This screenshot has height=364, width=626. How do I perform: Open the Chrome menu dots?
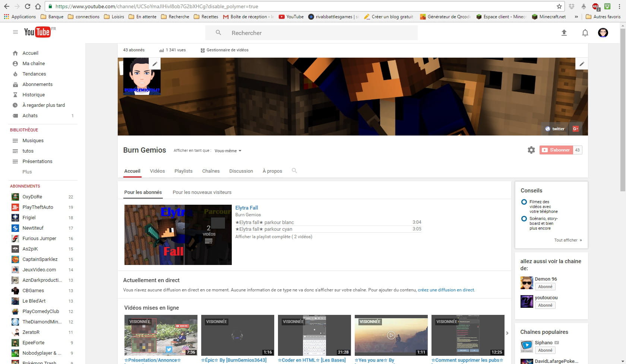point(619,6)
